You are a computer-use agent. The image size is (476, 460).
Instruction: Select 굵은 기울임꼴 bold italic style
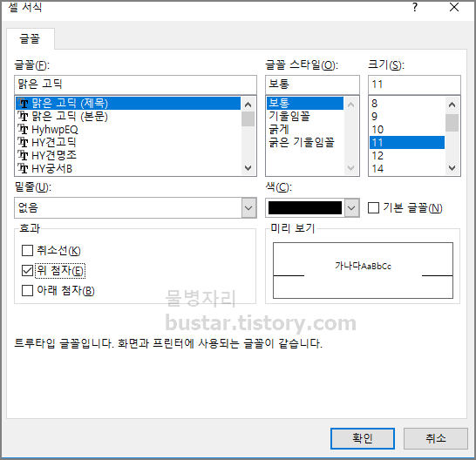[305, 142]
